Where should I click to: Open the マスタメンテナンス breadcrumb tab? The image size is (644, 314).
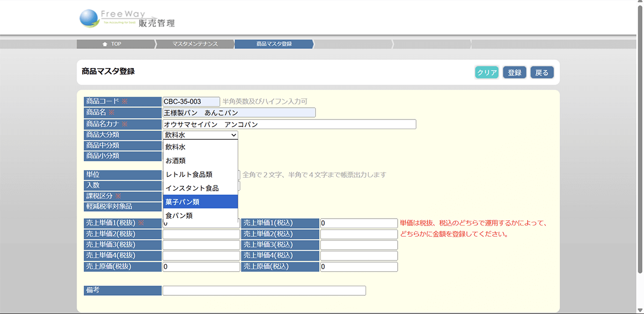[x=195, y=44]
